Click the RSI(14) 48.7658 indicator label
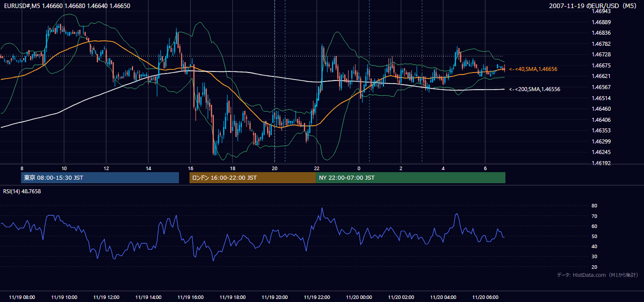644x302 pixels. [x=22, y=191]
